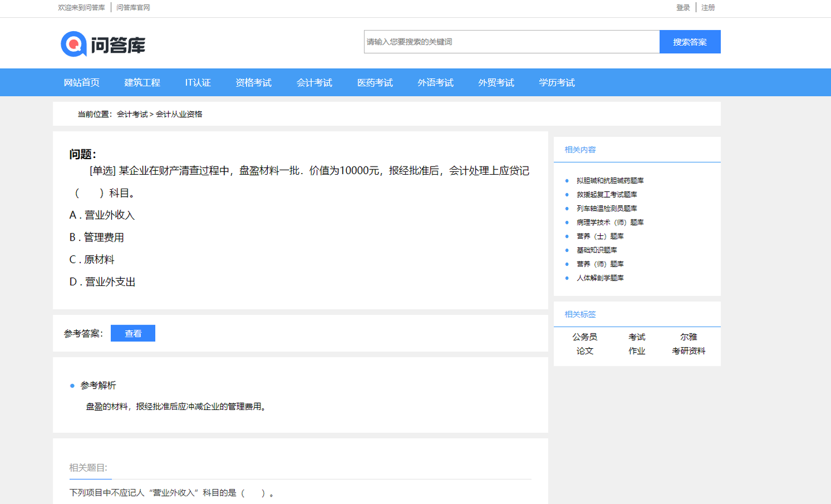Click the 公务员 tag
The height and width of the screenshot is (504, 831).
585,337
